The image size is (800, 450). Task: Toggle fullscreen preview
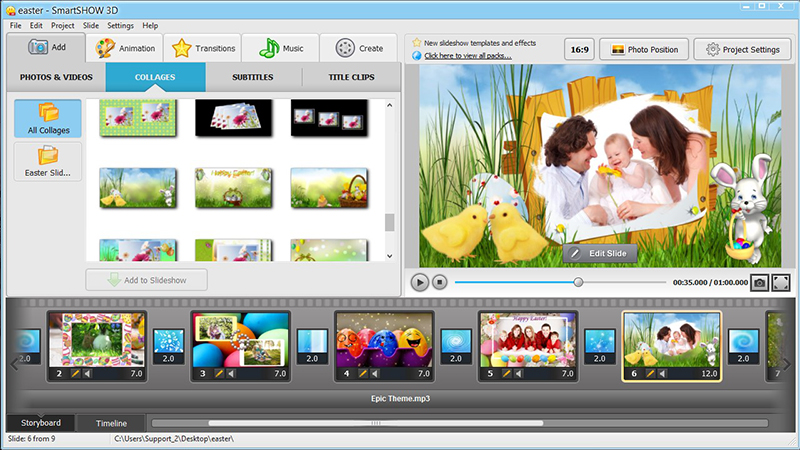click(781, 283)
